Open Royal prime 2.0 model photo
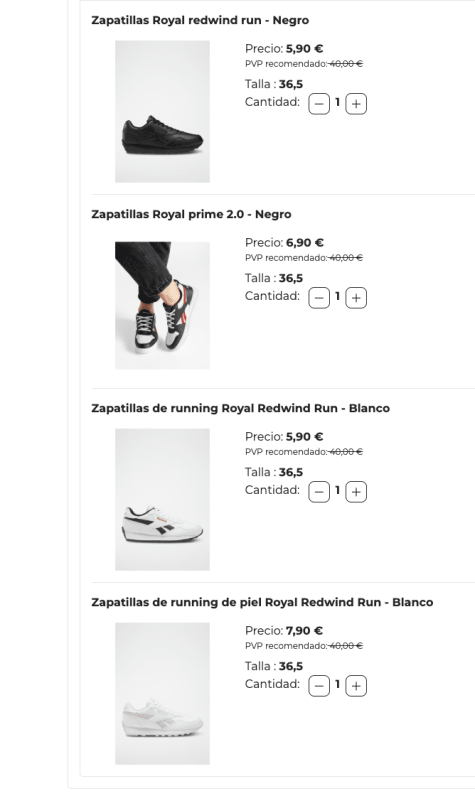Image resolution: width=475 pixels, height=796 pixels. coord(162,306)
